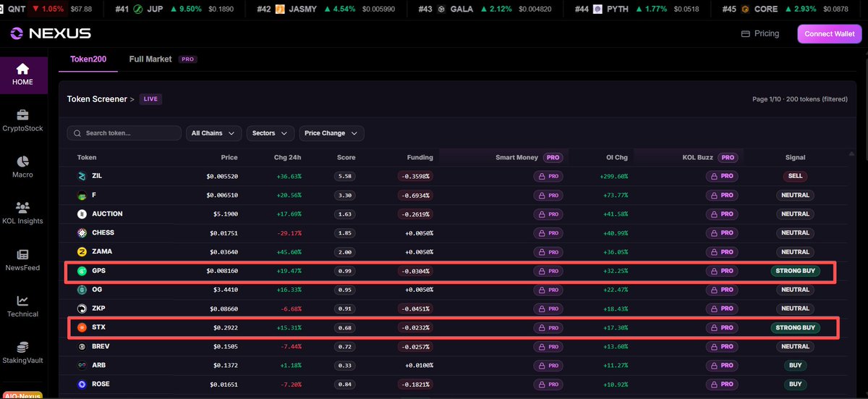Open CryptoStock briefcase icon in sidebar
Viewport: 868px width, 399px height.
[x=22, y=115]
